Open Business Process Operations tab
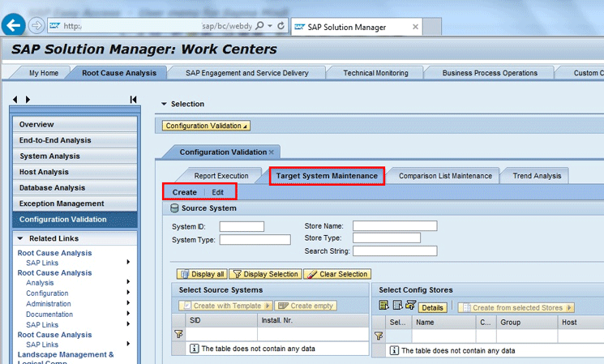 [x=490, y=73]
